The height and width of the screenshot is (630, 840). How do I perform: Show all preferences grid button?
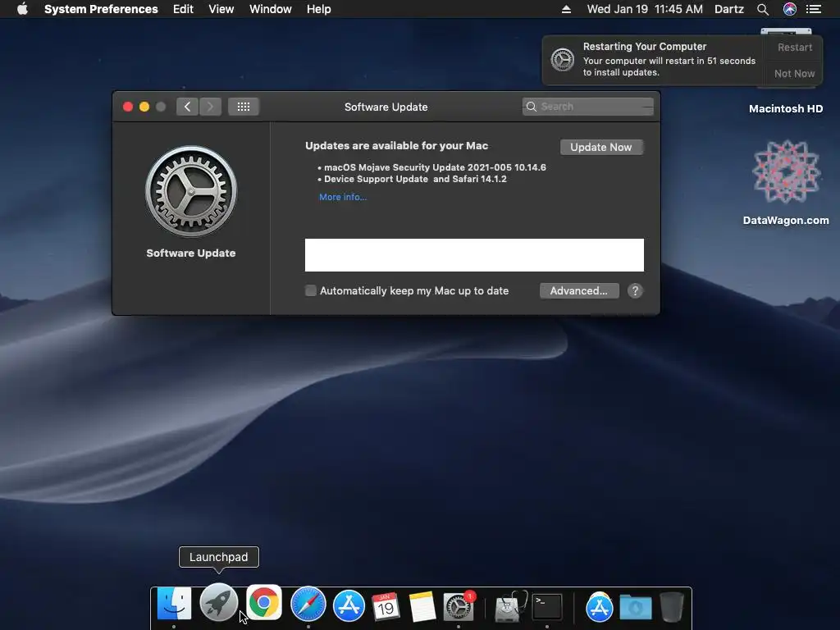pyautogui.click(x=244, y=107)
